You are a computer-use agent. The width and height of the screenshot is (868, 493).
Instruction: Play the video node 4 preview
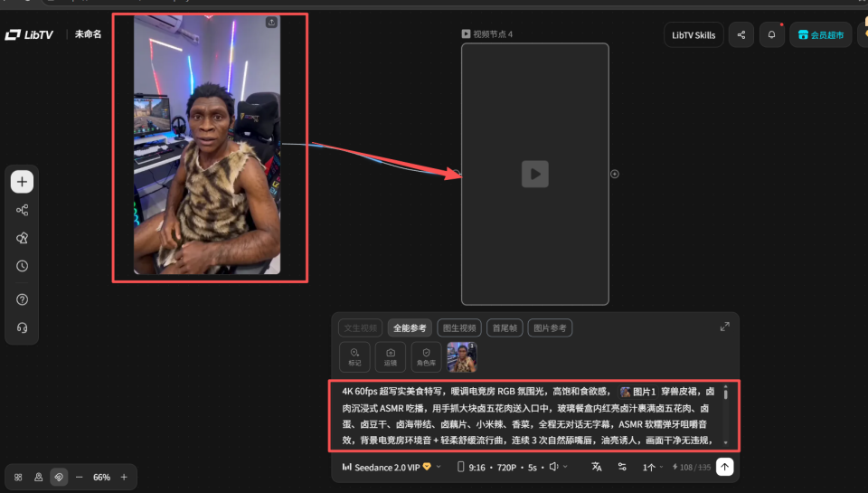click(534, 174)
